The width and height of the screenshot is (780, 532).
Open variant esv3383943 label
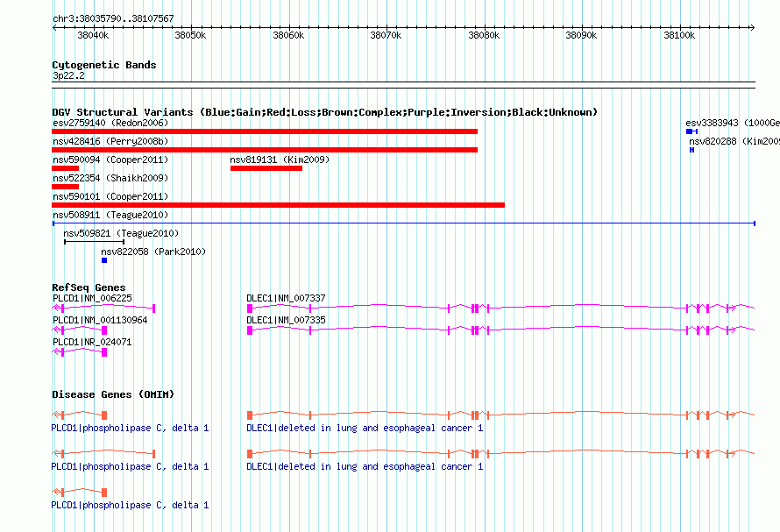point(733,123)
